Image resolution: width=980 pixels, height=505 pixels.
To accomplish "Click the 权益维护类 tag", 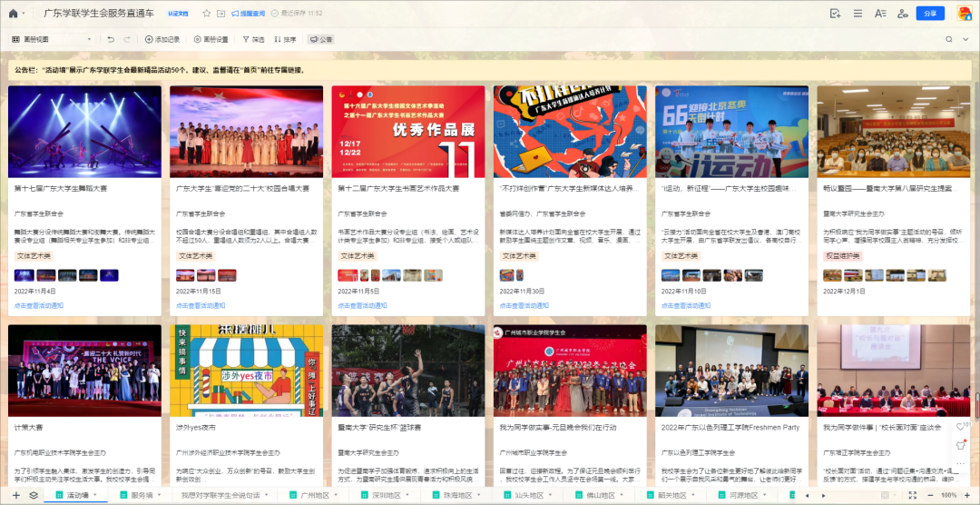I will tap(843, 256).
